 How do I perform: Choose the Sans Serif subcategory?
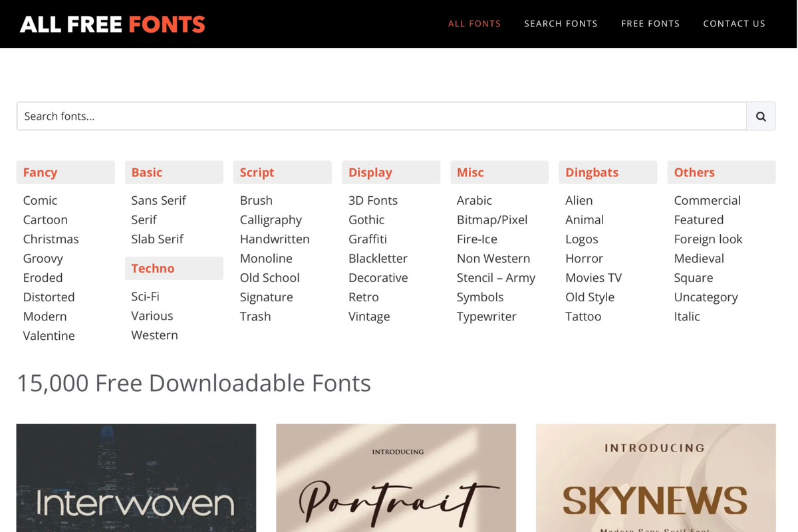pyautogui.click(x=158, y=200)
